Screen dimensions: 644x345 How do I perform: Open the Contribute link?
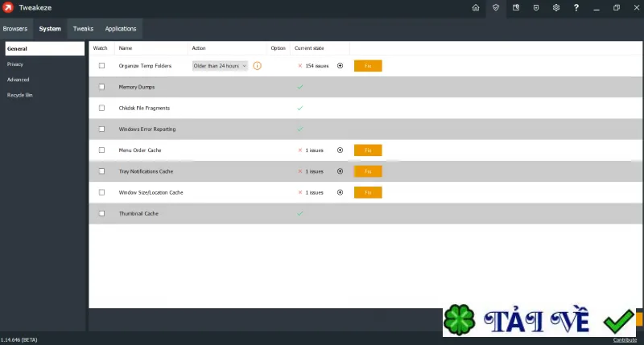coord(625,340)
